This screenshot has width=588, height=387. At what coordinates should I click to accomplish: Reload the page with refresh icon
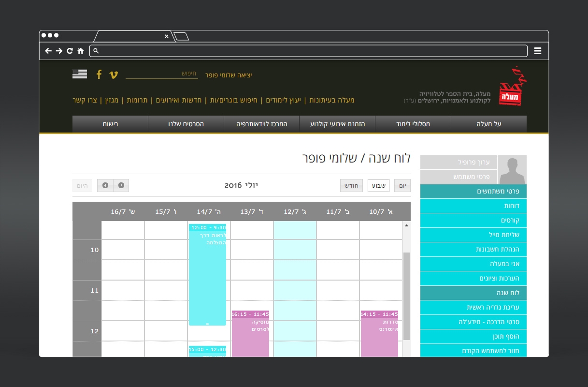click(70, 51)
